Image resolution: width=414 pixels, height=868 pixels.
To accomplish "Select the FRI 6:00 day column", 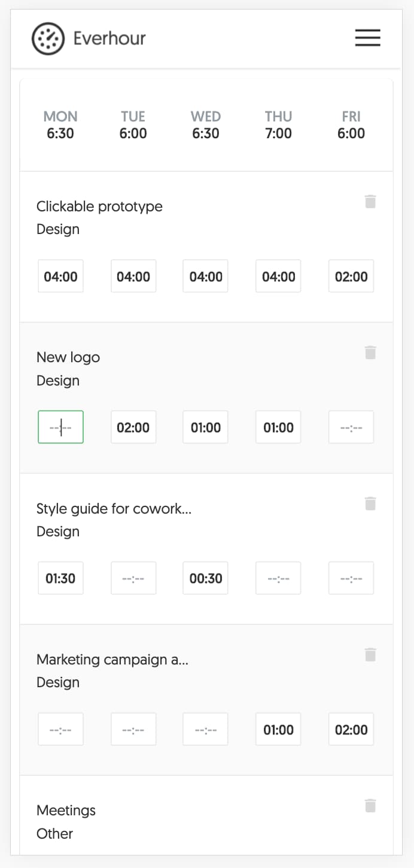I will pos(351,125).
